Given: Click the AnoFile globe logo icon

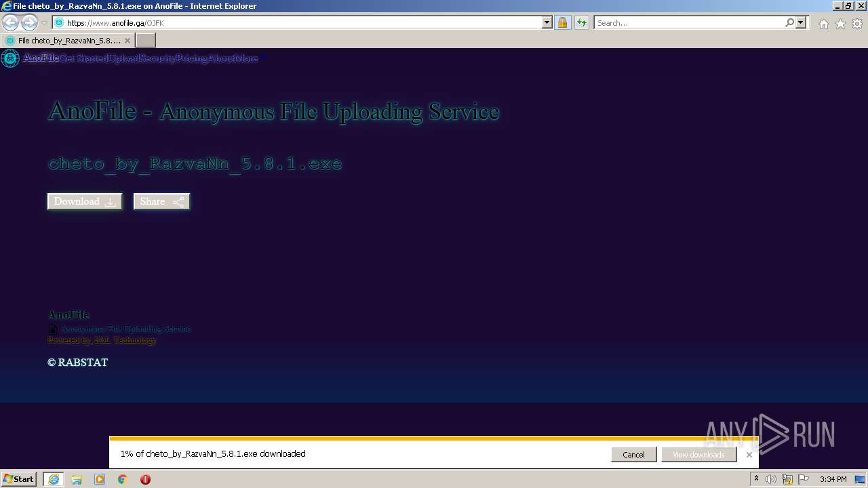Looking at the screenshot, I should tap(10, 58).
